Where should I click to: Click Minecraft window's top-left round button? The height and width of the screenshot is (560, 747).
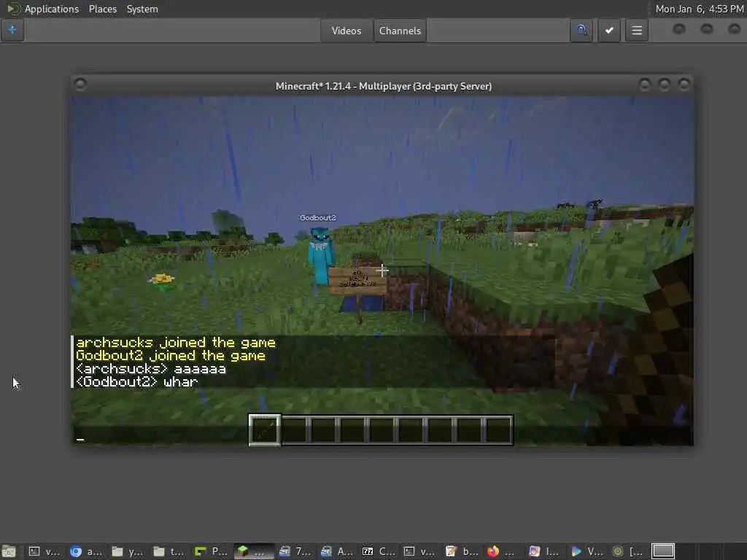click(x=80, y=85)
